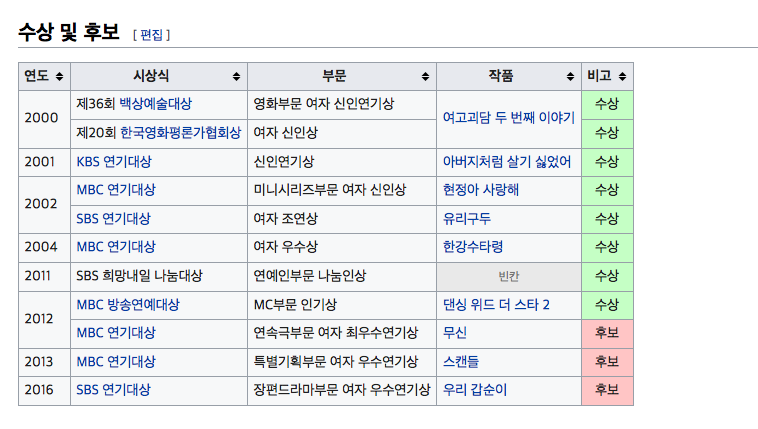This screenshot has height=429, width=758.
Task: Follow the KBS 연기대상 link
Action: (115, 161)
